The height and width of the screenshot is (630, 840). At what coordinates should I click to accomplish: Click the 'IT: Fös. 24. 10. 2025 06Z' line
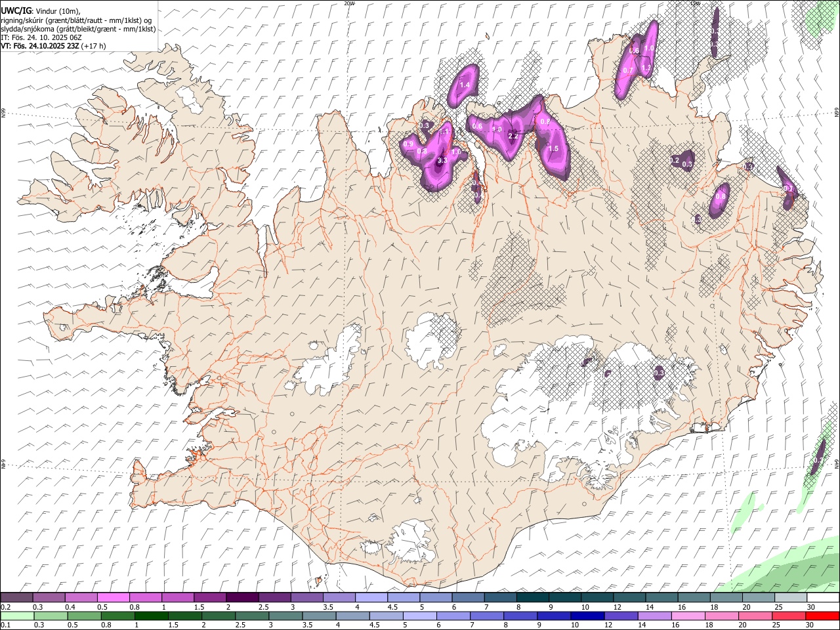(41, 37)
